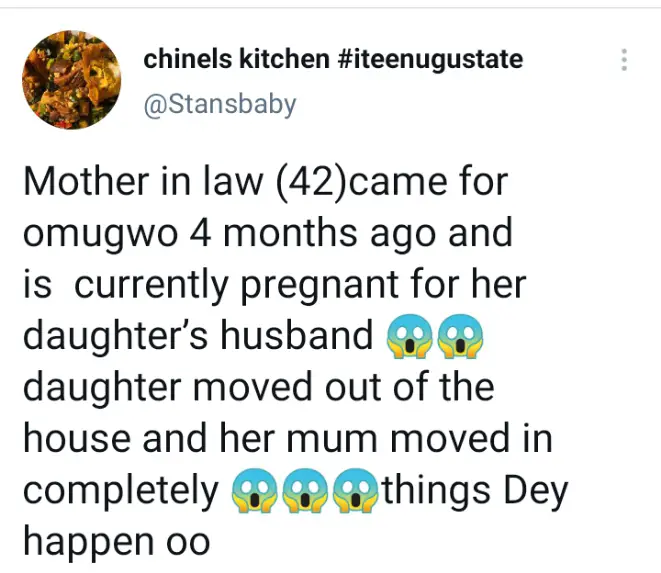Screen dimensions: 661x573
Task: Click first screaming emoji after completely
Action: [x=254, y=490]
